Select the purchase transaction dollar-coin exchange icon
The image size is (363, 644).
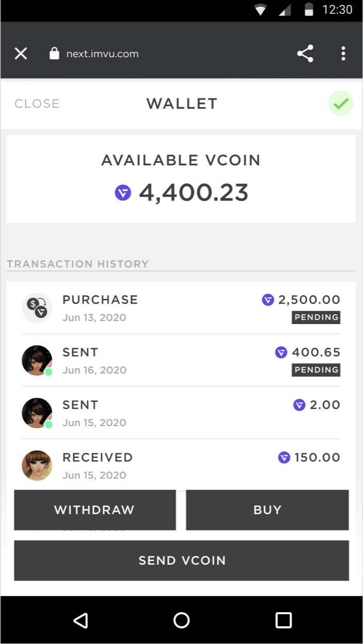coord(37,307)
